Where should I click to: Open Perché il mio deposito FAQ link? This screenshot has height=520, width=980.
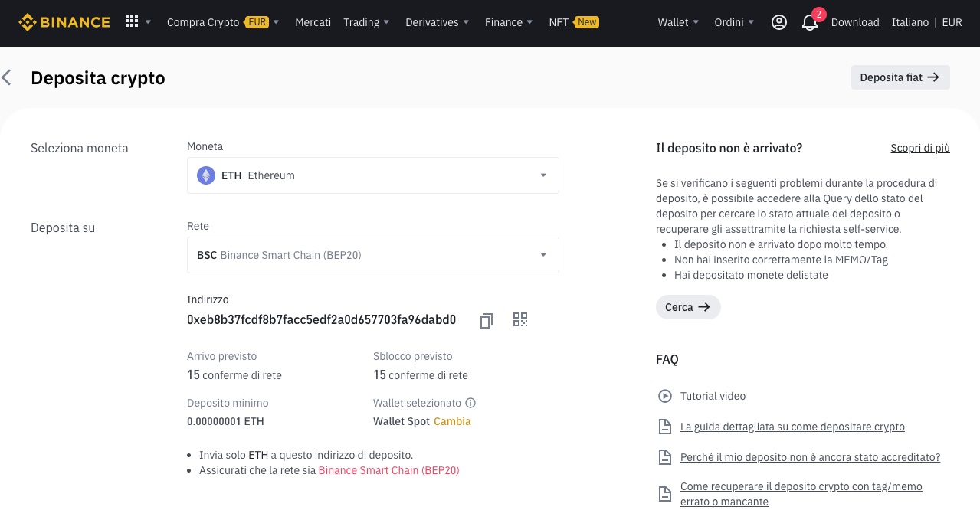(x=810, y=457)
